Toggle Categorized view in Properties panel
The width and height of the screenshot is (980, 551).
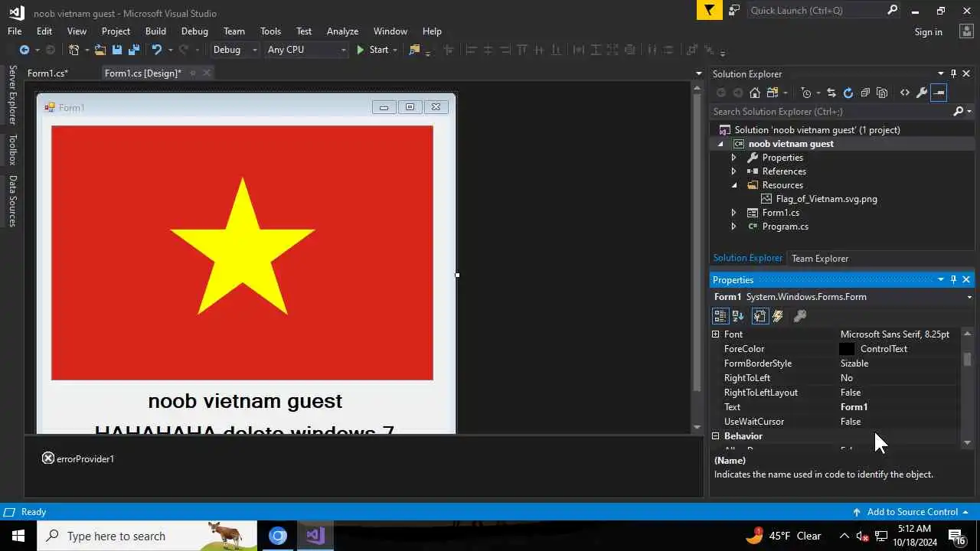720,316
